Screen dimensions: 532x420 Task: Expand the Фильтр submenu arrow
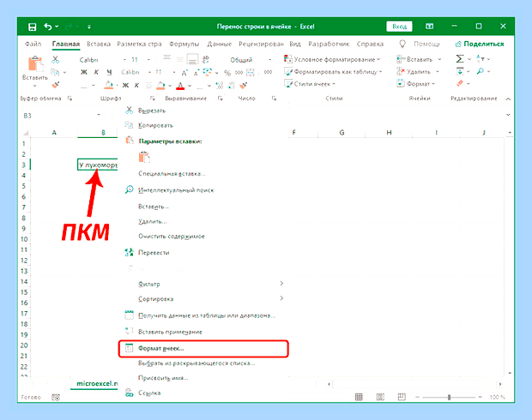281,284
